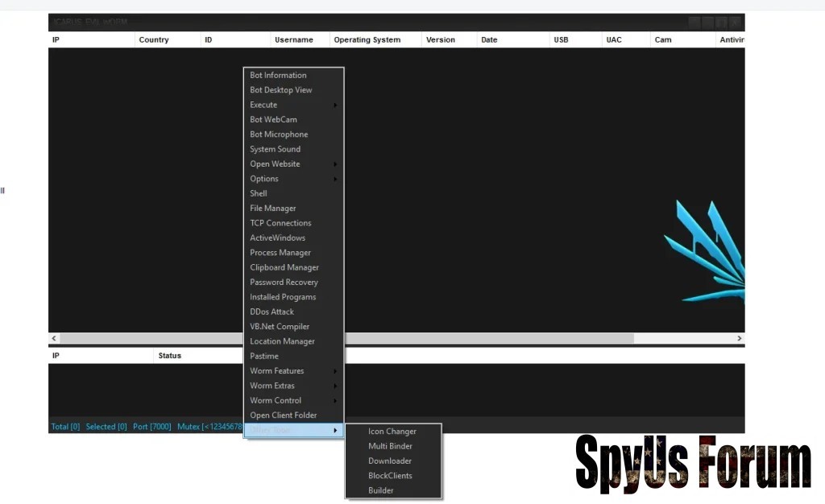Viewport: 825px width, 504px height.
Task: Open the Clipboard Manager entry
Action: [284, 267]
